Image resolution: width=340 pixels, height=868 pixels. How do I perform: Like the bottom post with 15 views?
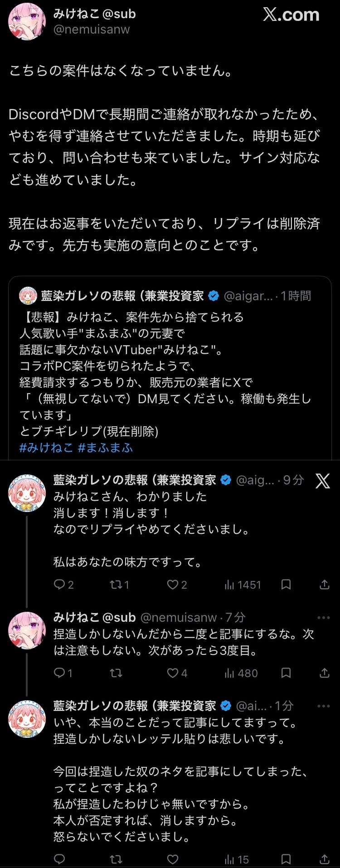[x=173, y=859]
